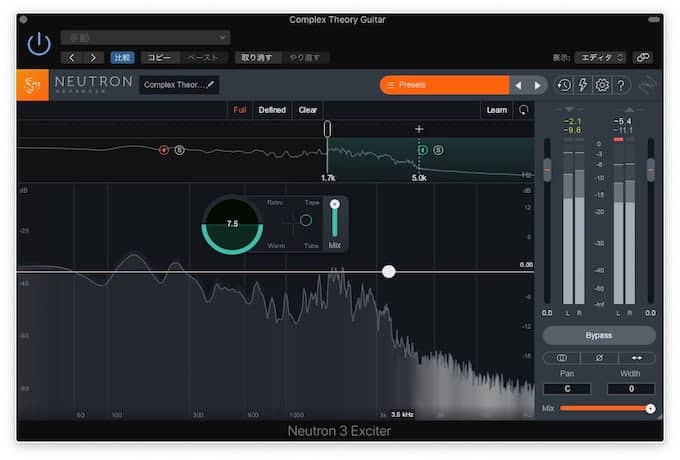Screen dimensions: 680x460
Task: Click the ペースト paste button
Action: tap(203, 58)
